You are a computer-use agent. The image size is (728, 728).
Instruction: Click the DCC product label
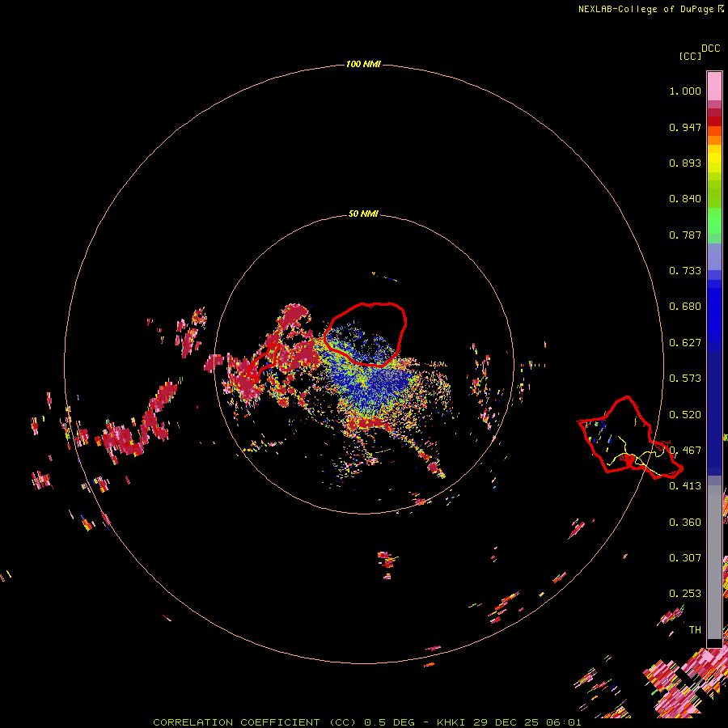tap(710, 49)
